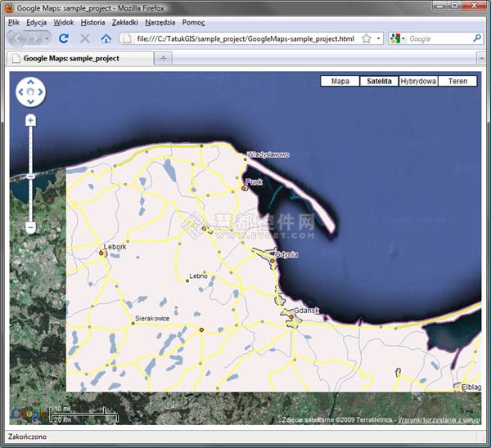Click the hand icon in pan control
The image size is (491, 448).
30,92
